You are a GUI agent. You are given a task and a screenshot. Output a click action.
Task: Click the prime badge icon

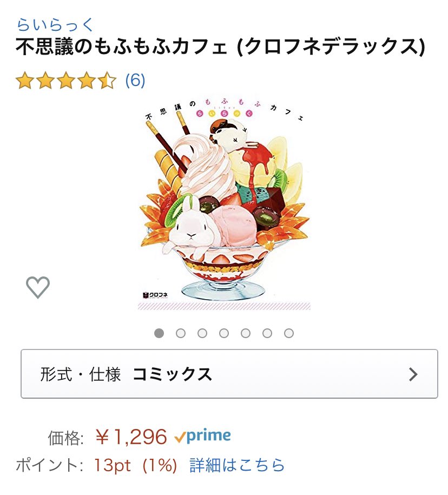tap(203, 435)
